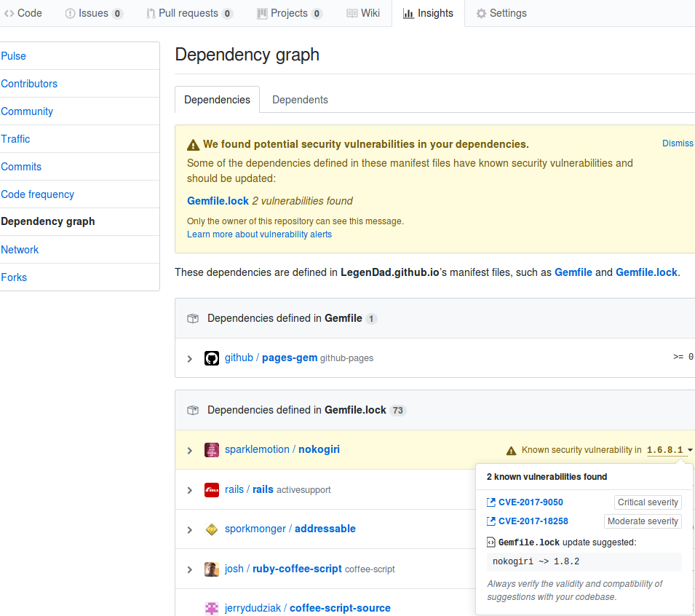
Task: Expand the josh/ruby-coffee-script dependency row
Action: (x=190, y=569)
